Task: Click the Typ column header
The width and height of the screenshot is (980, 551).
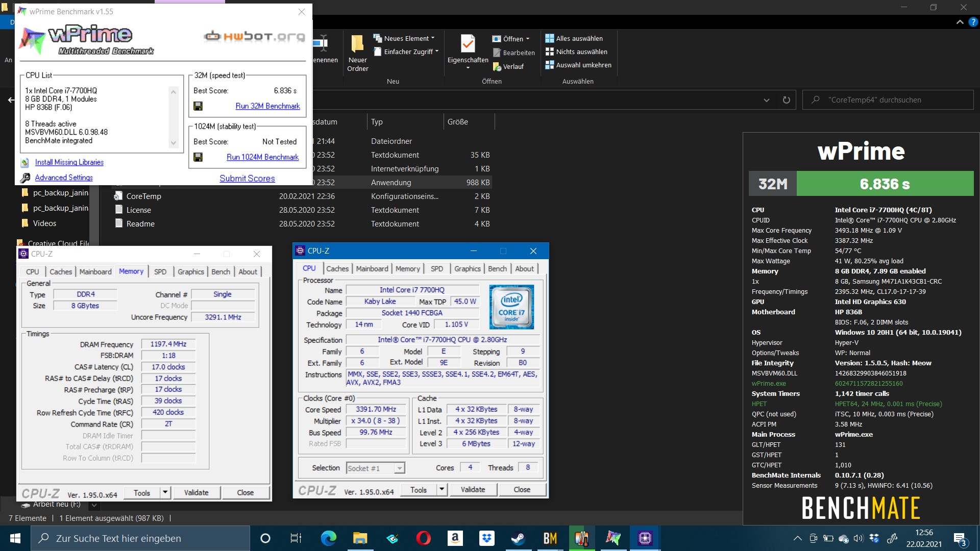Action: (x=405, y=122)
